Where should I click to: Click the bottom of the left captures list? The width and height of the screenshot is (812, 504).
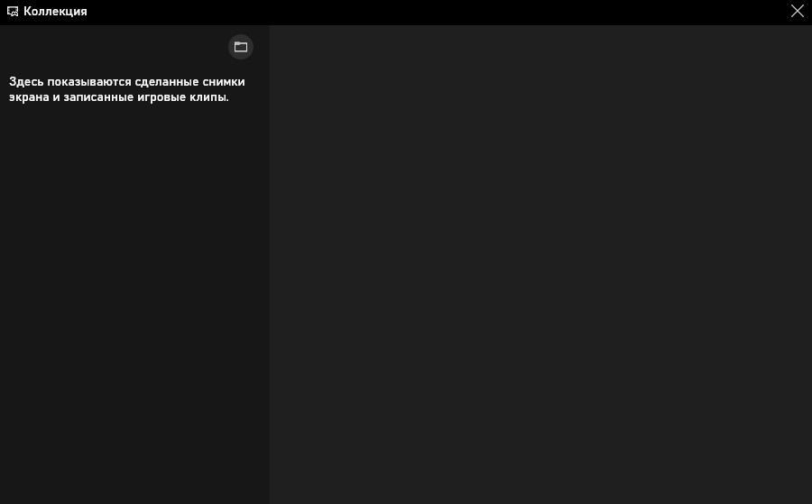click(x=134, y=487)
